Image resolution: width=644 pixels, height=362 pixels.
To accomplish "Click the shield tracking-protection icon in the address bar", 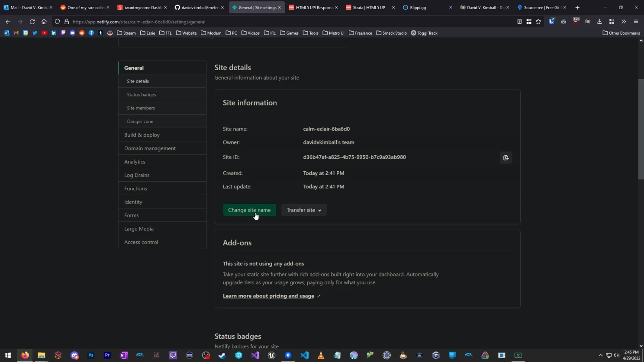I will pyautogui.click(x=57, y=22).
